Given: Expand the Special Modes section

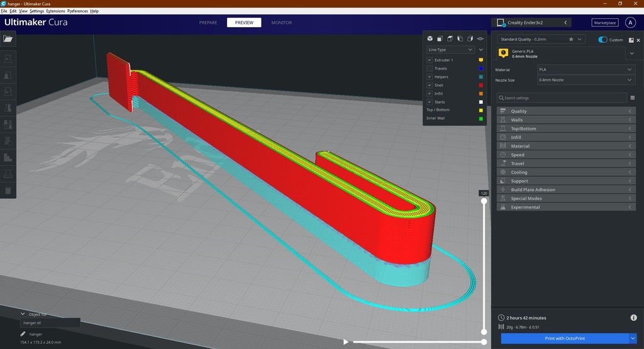Looking at the screenshot, I should (x=566, y=198).
